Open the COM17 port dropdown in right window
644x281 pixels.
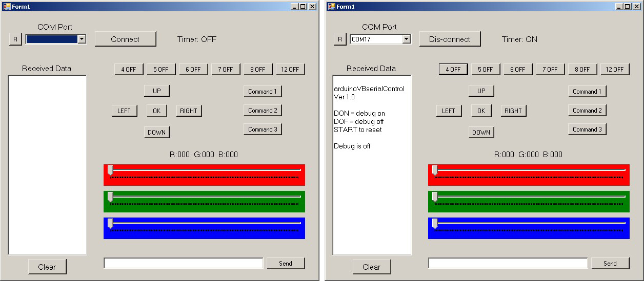tap(406, 39)
